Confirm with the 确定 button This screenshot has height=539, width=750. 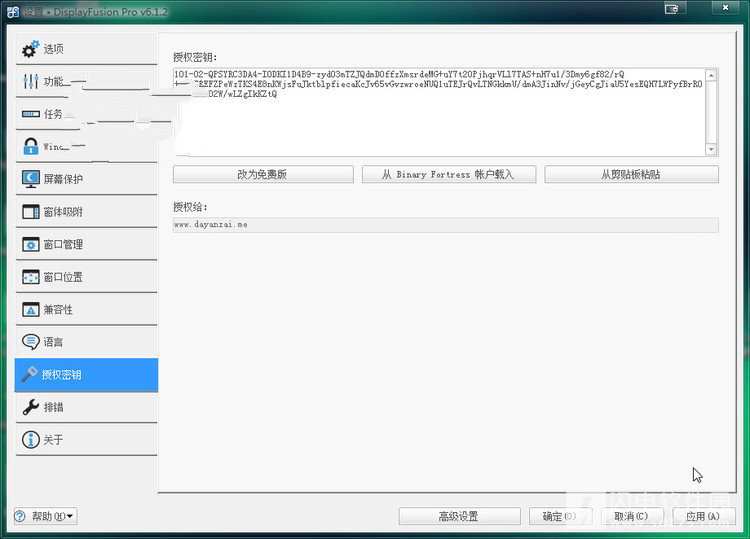pyautogui.click(x=561, y=517)
